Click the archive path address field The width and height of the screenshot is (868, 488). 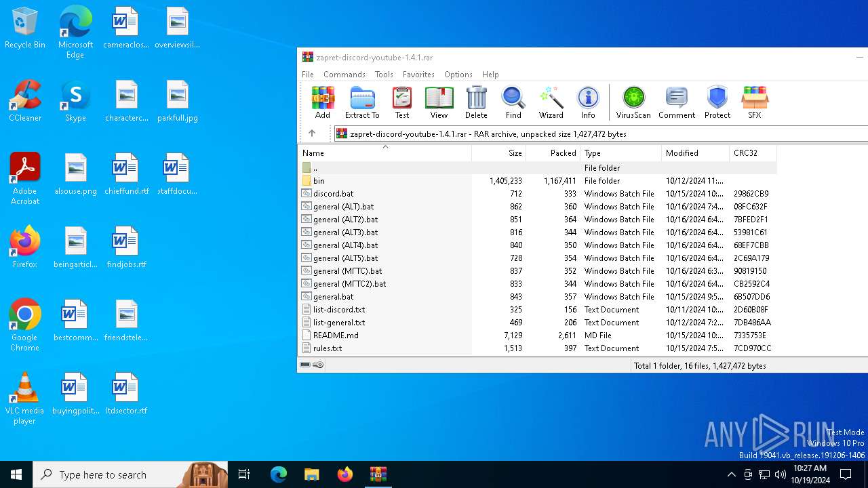(601, 134)
